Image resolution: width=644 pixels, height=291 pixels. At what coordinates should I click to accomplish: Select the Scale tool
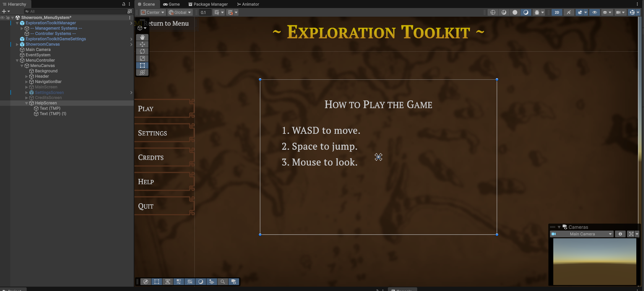click(x=142, y=58)
